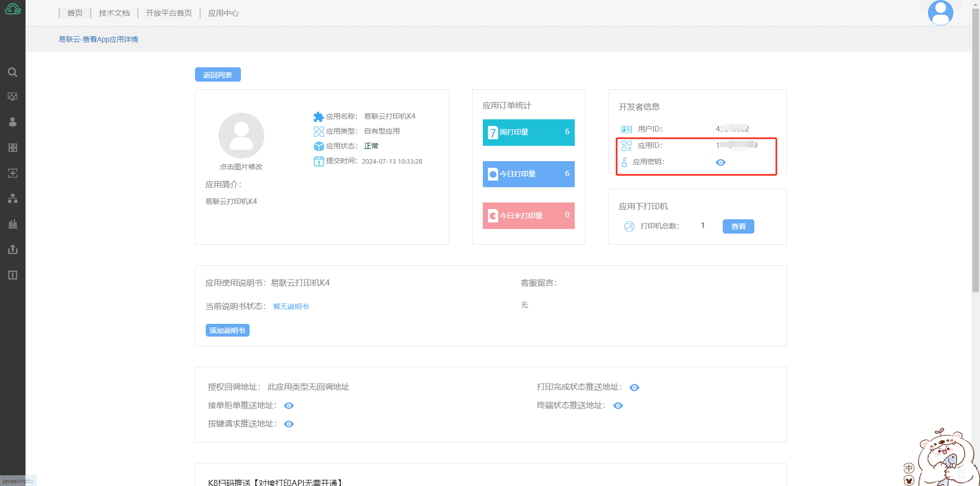Show the 接单拒单推送地址 via eye icon

tap(289, 406)
